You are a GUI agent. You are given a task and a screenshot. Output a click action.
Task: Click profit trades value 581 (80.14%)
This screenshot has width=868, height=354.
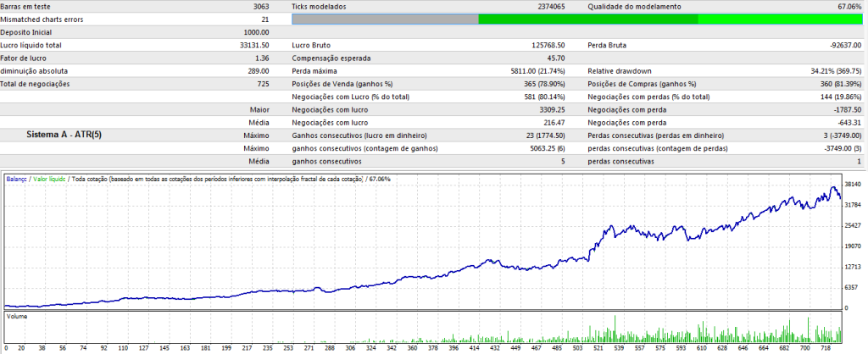(543, 97)
